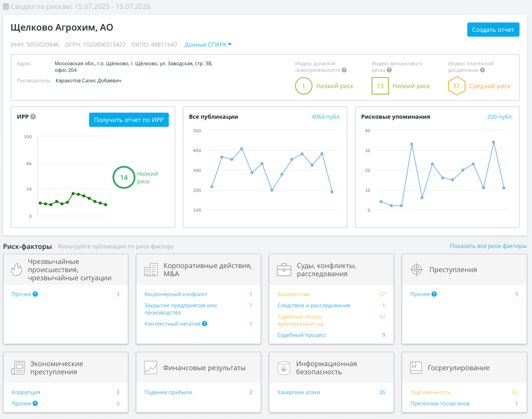Click the database lock icon for Информационная безопасность

(284, 368)
